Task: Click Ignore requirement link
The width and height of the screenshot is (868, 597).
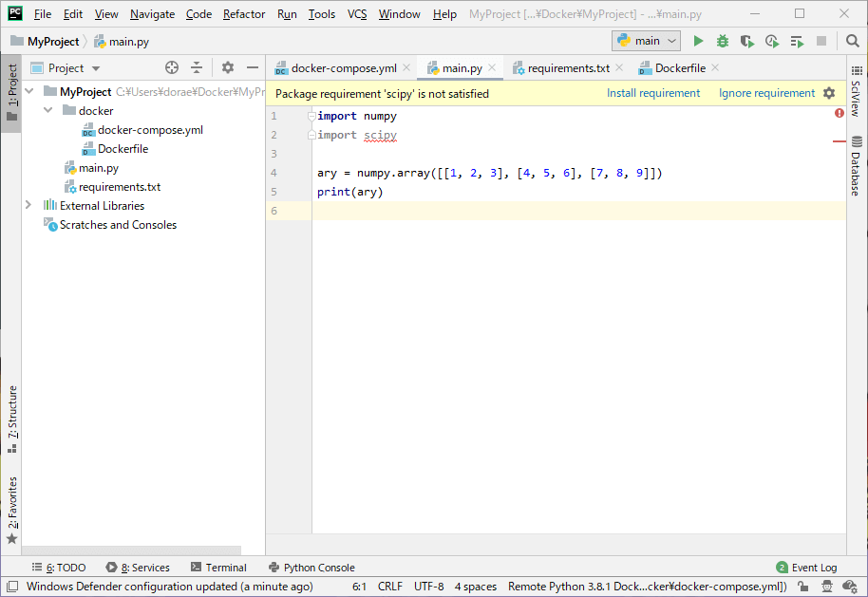Action: [766, 93]
